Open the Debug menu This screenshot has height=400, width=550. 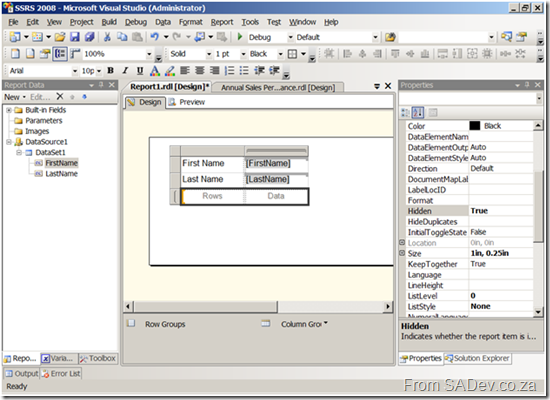pos(136,22)
